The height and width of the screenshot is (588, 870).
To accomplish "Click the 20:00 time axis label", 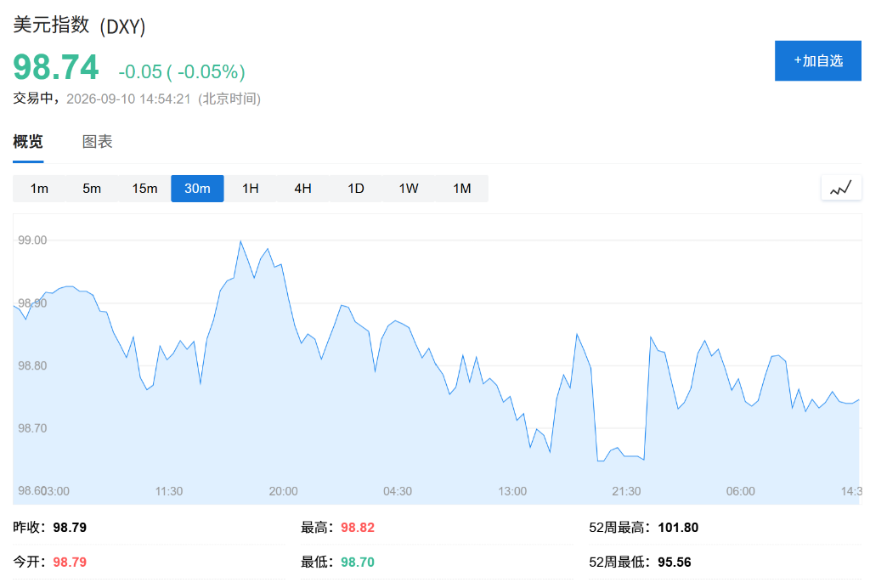I will click(x=283, y=491).
